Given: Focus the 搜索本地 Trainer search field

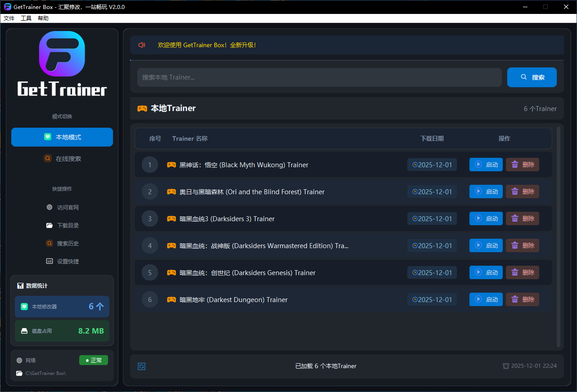Looking at the screenshot, I should [319, 77].
